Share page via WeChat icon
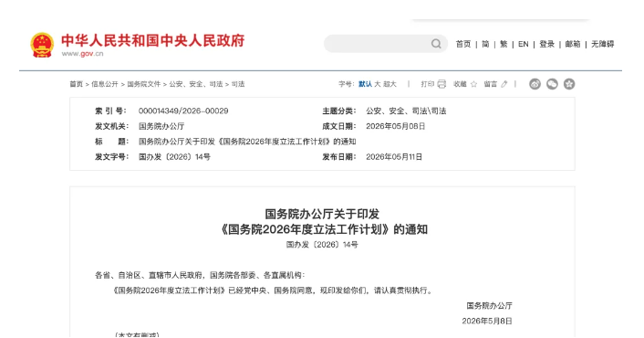The width and height of the screenshot is (644, 338). pyautogui.click(x=552, y=84)
